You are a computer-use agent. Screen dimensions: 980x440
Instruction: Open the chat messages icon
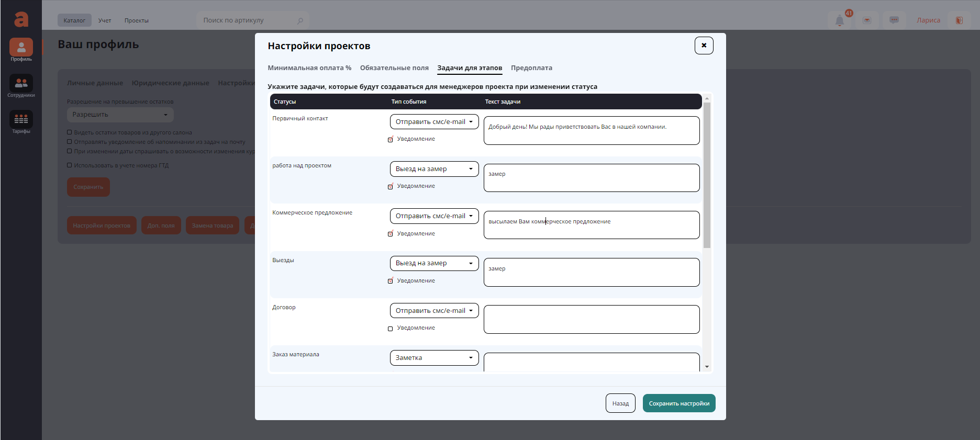pos(894,20)
